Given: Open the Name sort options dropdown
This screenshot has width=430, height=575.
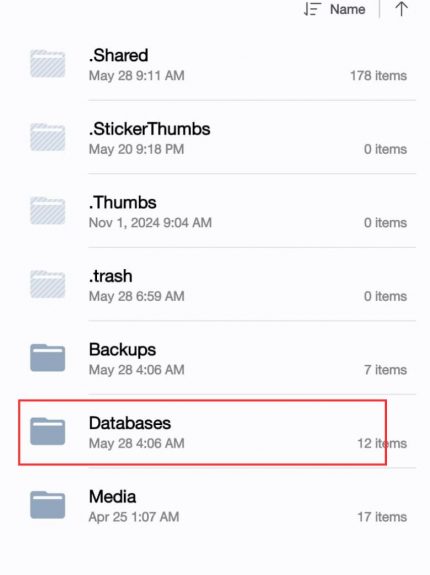Looking at the screenshot, I should pos(348,9).
